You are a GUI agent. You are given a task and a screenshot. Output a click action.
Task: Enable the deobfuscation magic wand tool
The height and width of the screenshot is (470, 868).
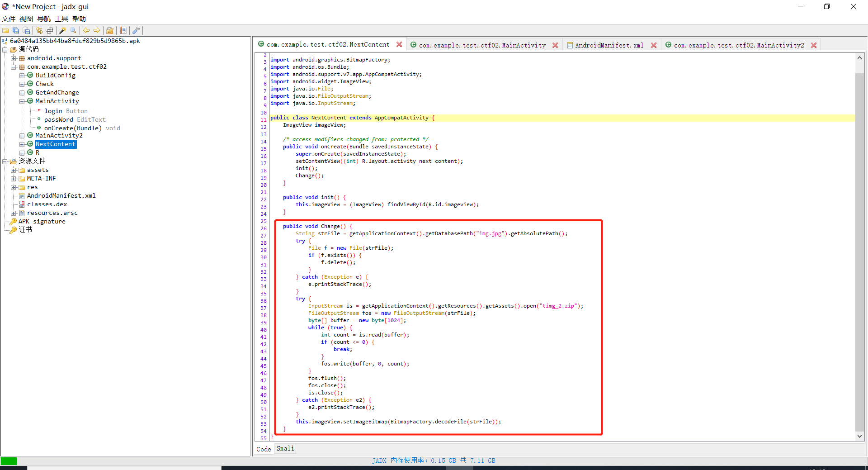point(62,30)
